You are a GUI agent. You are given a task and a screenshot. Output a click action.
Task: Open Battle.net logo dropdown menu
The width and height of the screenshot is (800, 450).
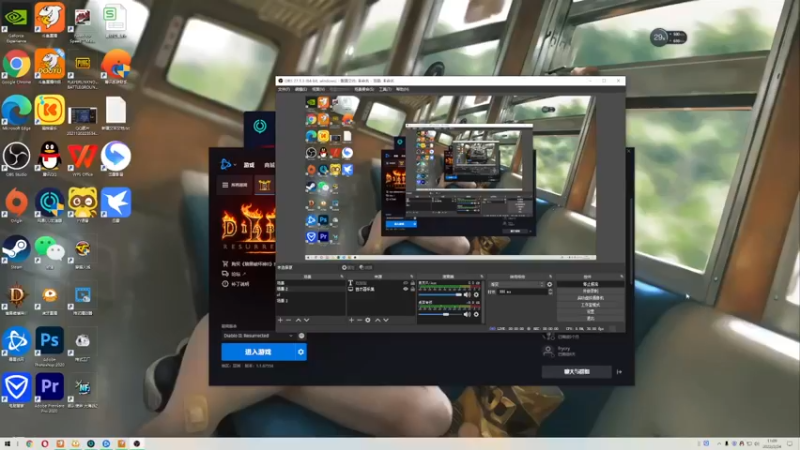tap(228, 164)
